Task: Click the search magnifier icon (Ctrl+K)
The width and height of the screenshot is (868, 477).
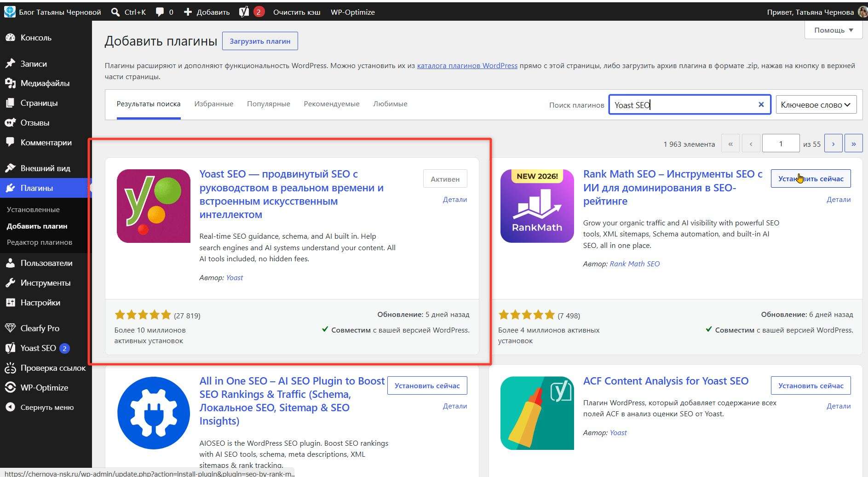Action: (x=115, y=12)
